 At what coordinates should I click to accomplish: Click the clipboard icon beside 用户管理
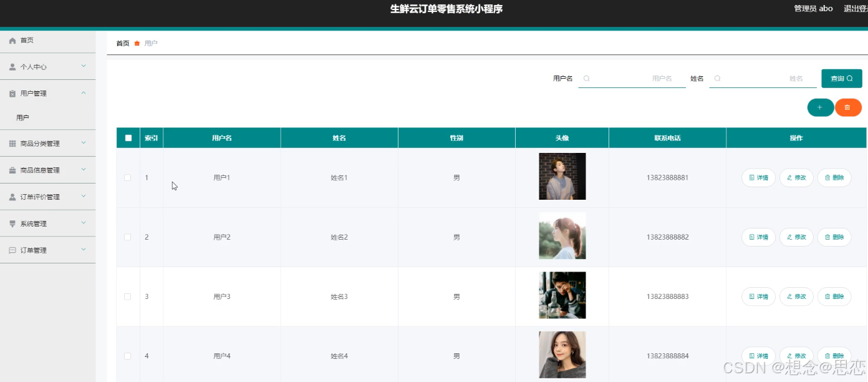[12, 94]
